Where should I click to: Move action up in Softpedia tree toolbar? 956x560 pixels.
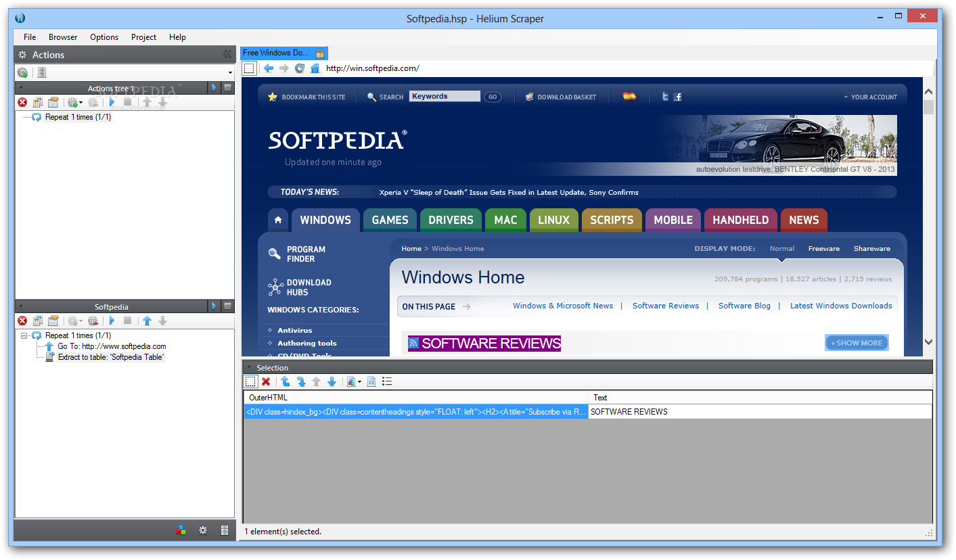click(x=147, y=321)
